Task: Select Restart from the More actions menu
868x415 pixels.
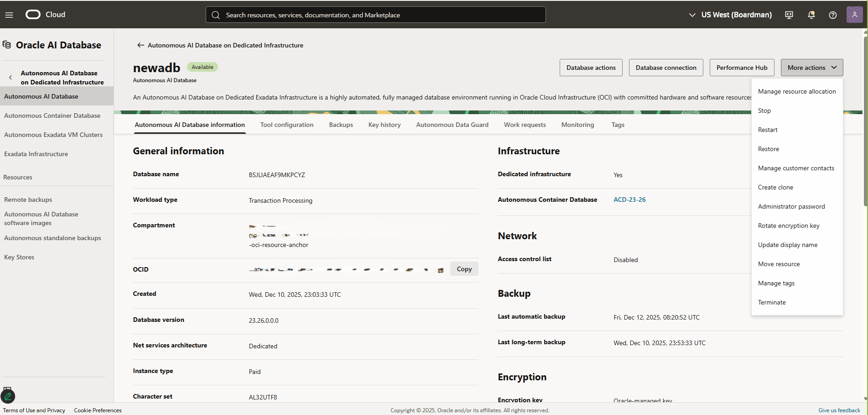Action: (768, 130)
